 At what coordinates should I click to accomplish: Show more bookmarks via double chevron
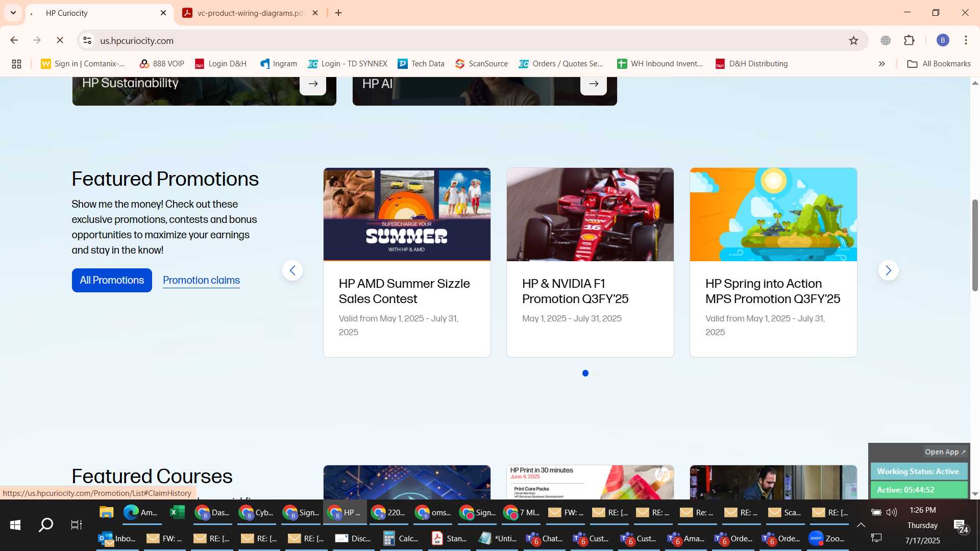point(881,64)
